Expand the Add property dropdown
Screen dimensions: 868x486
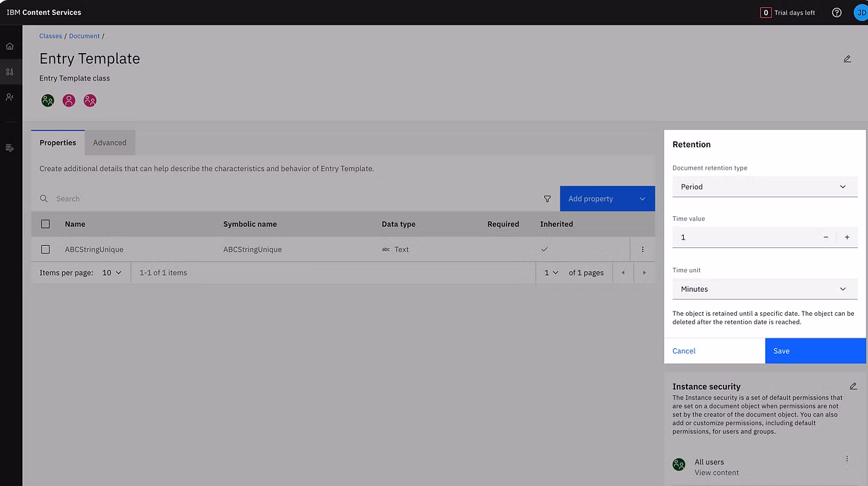pyautogui.click(x=642, y=199)
